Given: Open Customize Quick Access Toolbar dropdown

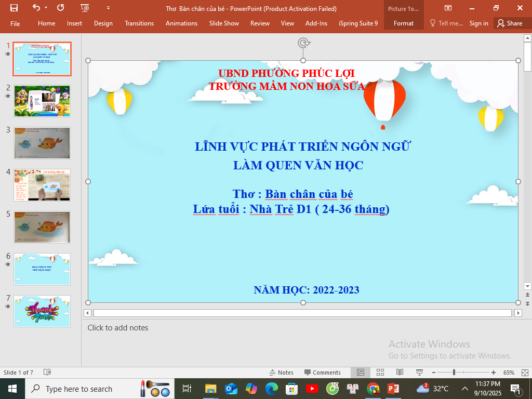Looking at the screenshot, I should (x=108, y=8).
